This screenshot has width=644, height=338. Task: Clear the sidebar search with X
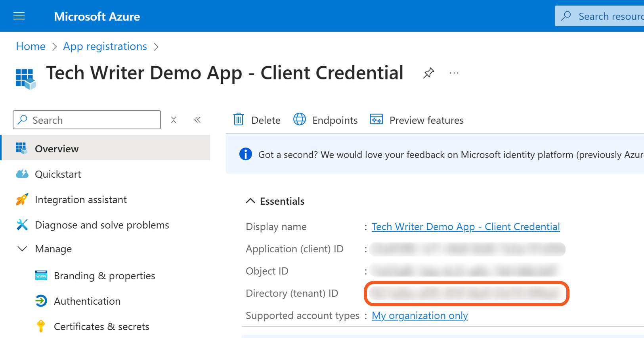(x=174, y=120)
